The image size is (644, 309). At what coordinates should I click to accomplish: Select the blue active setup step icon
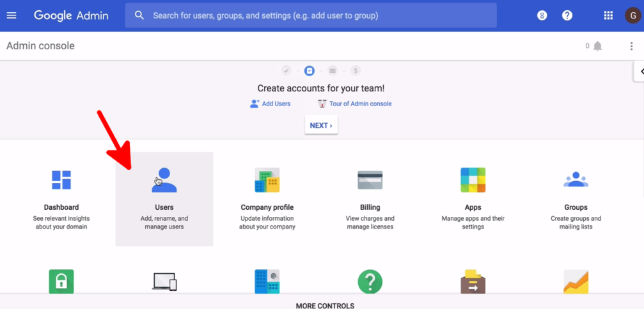[310, 70]
